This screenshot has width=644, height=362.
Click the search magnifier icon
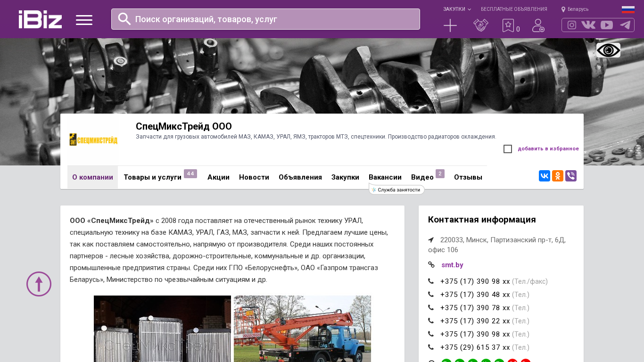[124, 19]
